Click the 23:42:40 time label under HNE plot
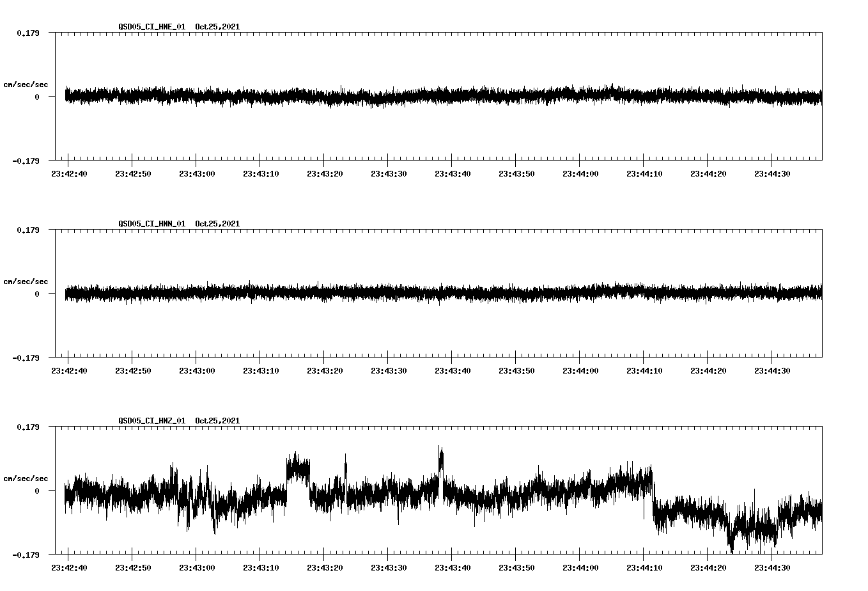Image resolution: width=868 pixels, height=591 pixels. 69,173
